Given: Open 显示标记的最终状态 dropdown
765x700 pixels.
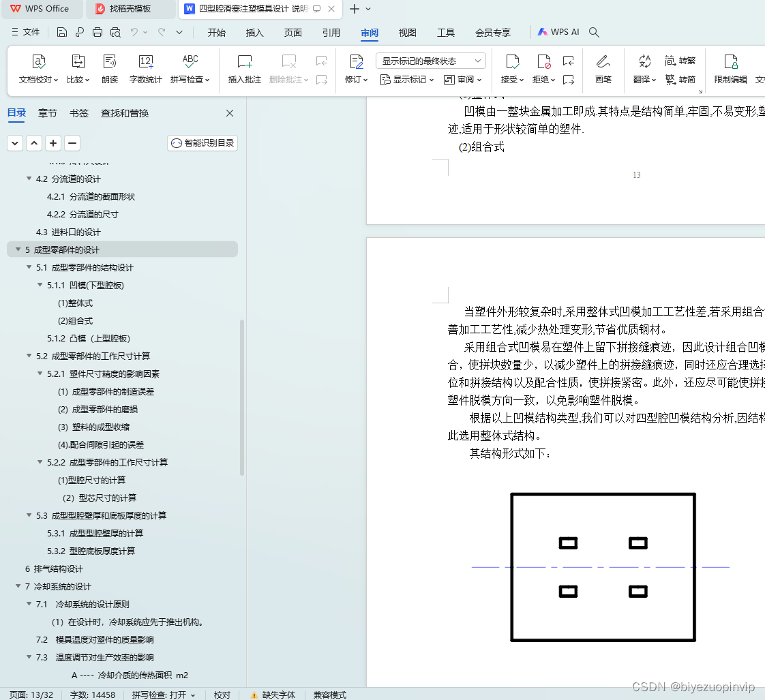Looking at the screenshot, I should tap(431, 61).
